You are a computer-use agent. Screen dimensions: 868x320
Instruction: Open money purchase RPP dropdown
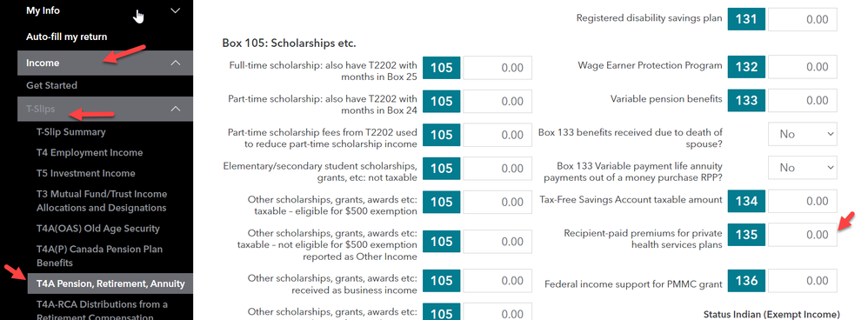click(x=802, y=167)
